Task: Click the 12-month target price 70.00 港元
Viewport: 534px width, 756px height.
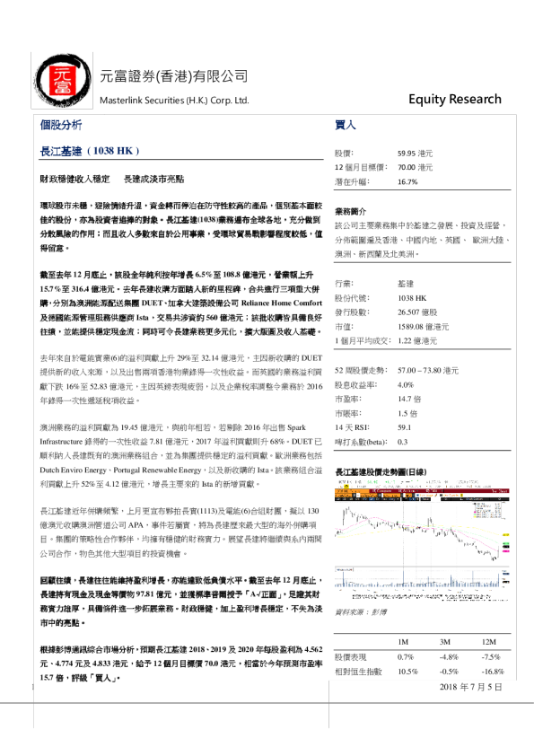Action: (x=415, y=167)
